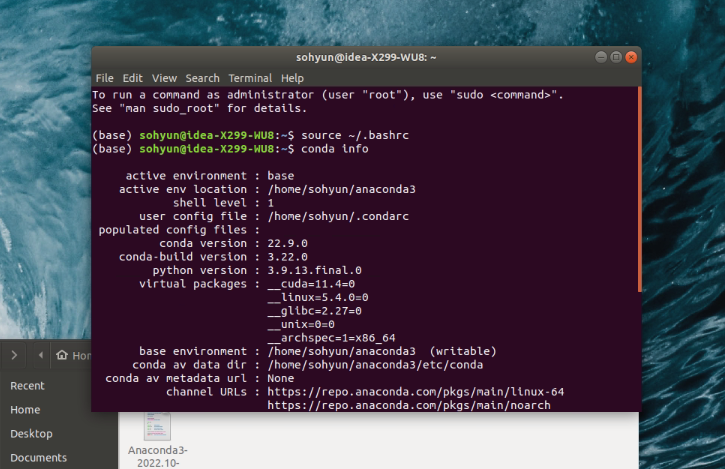Select Documents in Files sidebar

coord(38,458)
